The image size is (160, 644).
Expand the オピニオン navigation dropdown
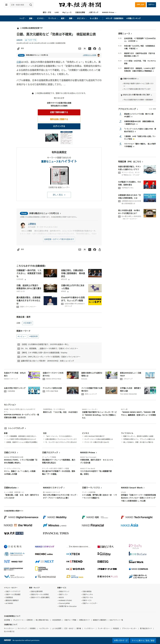(x=82, y=18)
